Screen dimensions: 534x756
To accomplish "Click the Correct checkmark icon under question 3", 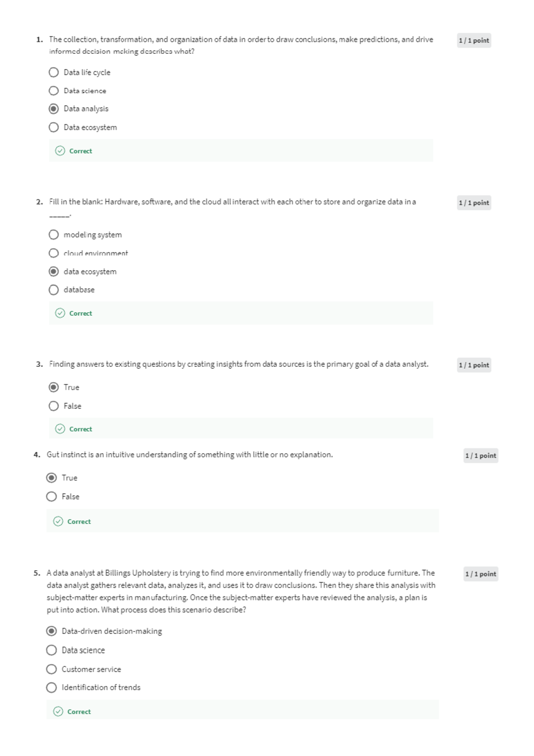I will point(60,429).
